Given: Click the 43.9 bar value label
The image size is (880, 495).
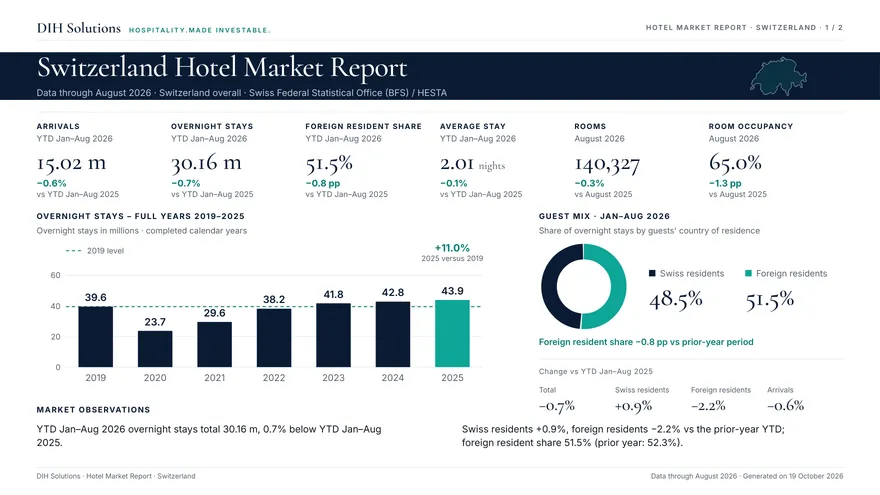Looking at the screenshot, I should tap(452, 291).
